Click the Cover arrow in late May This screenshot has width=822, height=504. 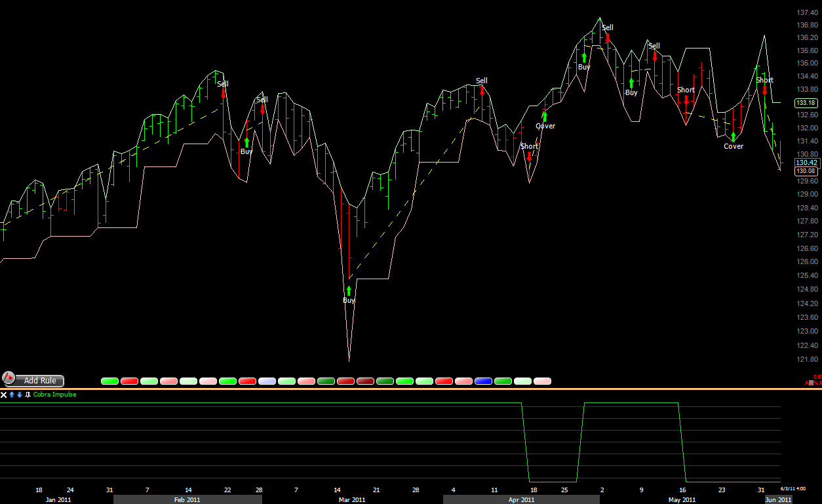(734, 136)
